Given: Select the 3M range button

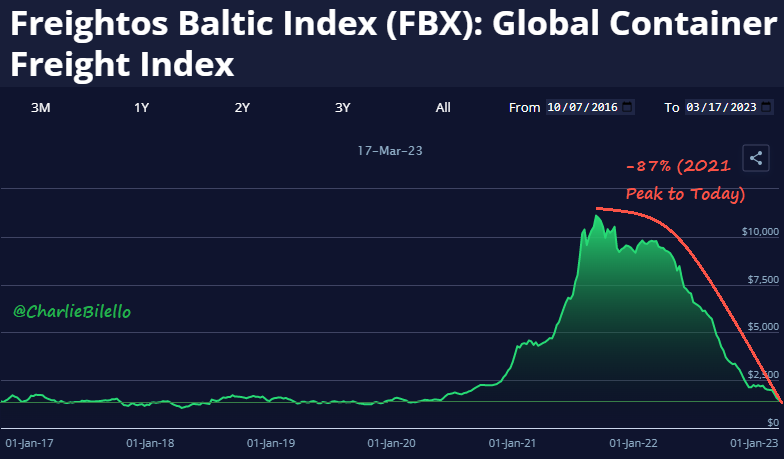Looking at the screenshot, I should click(40, 108).
